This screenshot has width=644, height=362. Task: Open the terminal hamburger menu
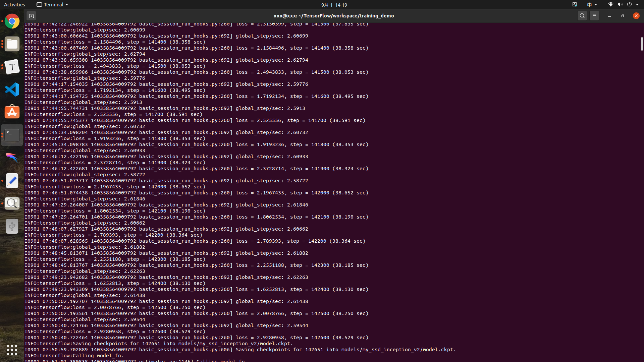[x=594, y=16]
